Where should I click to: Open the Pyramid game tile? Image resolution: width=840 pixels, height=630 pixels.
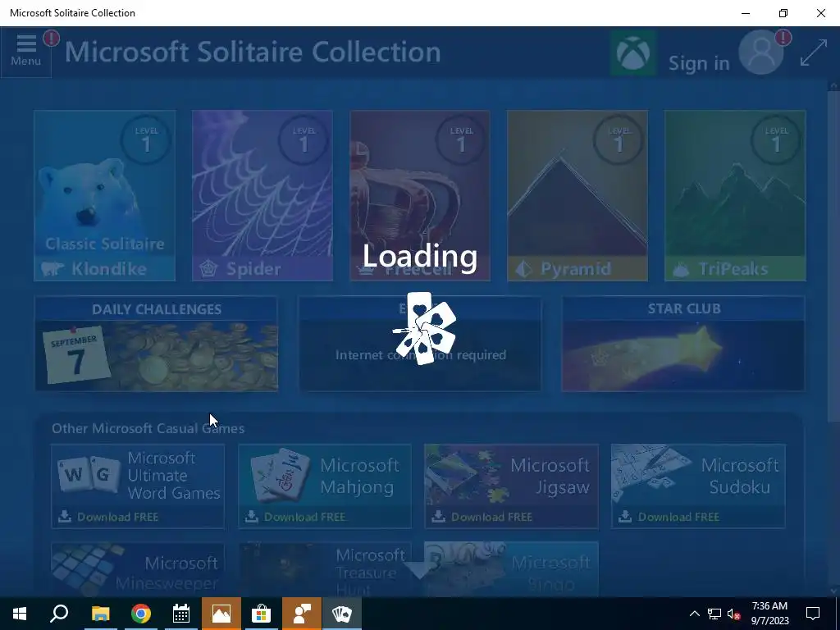pyautogui.click(x=577, y=195)
